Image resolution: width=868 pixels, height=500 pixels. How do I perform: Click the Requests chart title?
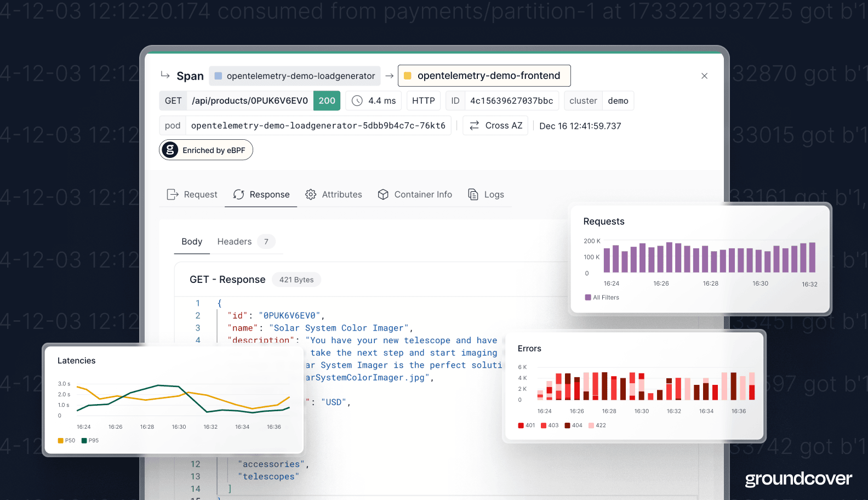click(x=604, y=221)
